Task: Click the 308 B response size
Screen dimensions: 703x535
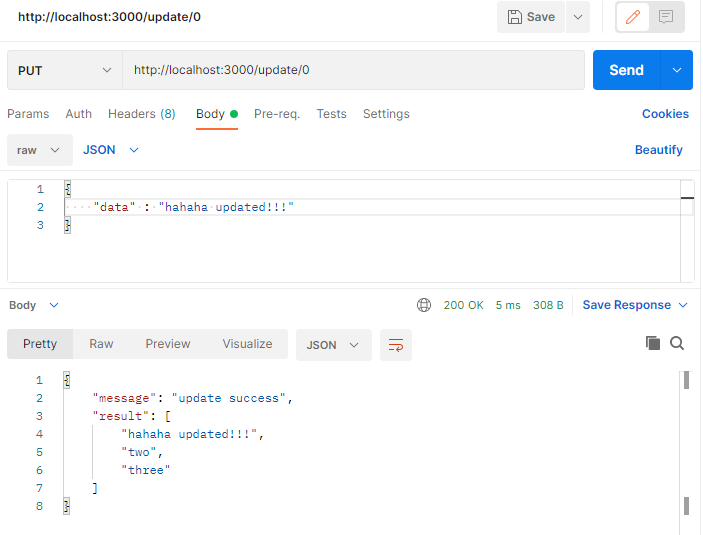Action: pyautogui.click(x=548, y=305)
